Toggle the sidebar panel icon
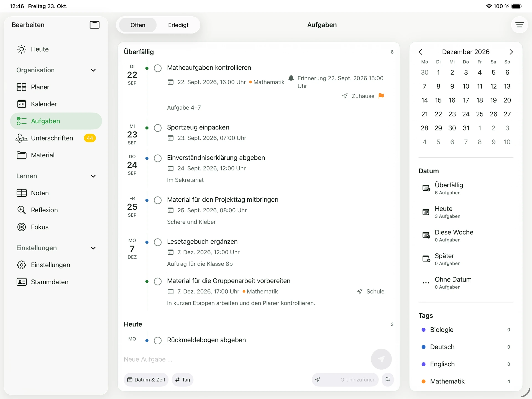532x399 pixels. (x=94, y=25)
